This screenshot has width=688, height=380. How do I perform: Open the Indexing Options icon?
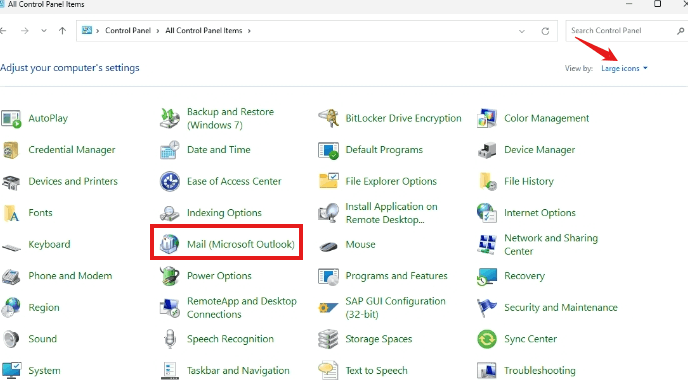tap(169, 213)
